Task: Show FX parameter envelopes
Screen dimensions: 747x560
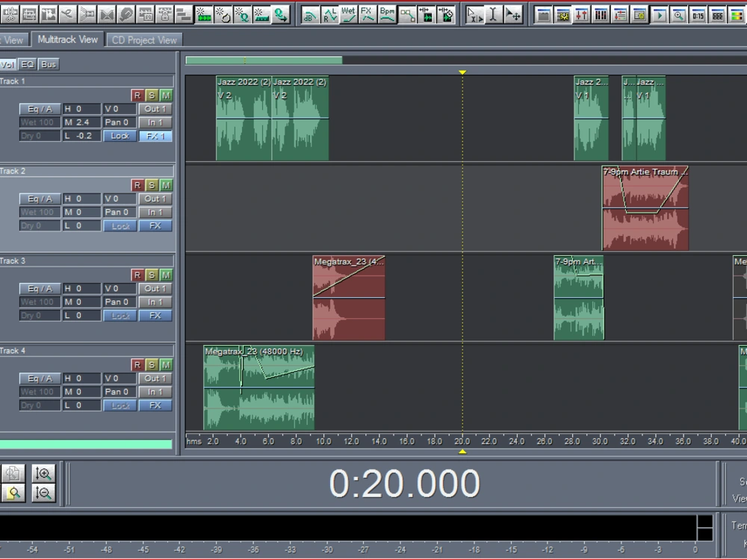Action: [368, 14]
